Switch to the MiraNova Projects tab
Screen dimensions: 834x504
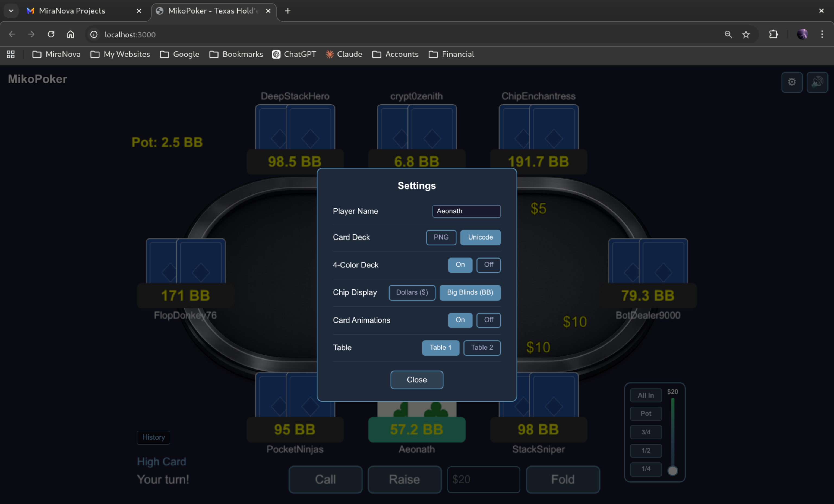click(x=72, y=11)
